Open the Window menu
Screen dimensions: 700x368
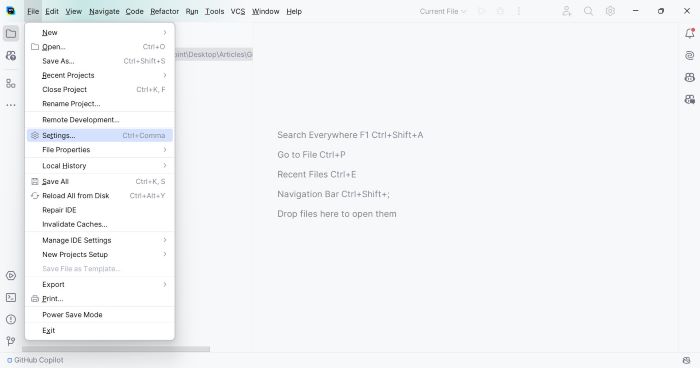pyautogui.click(x=266, y=11)
